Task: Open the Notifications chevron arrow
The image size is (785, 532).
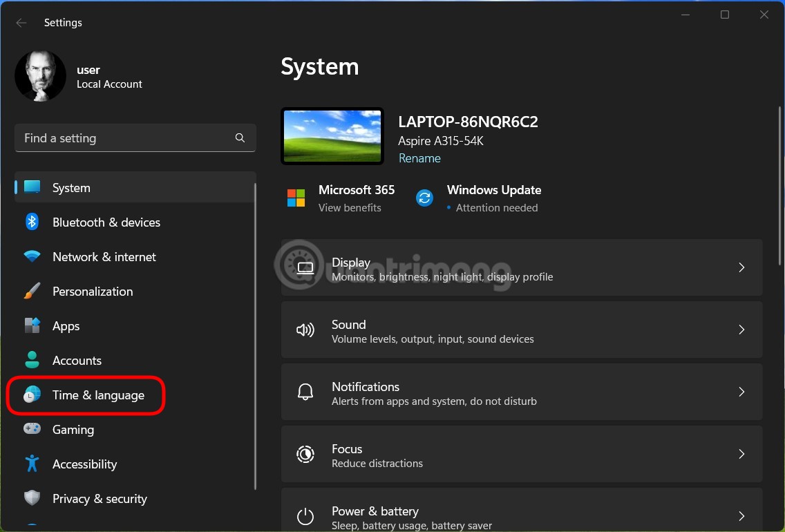Action: click(741, 391)
